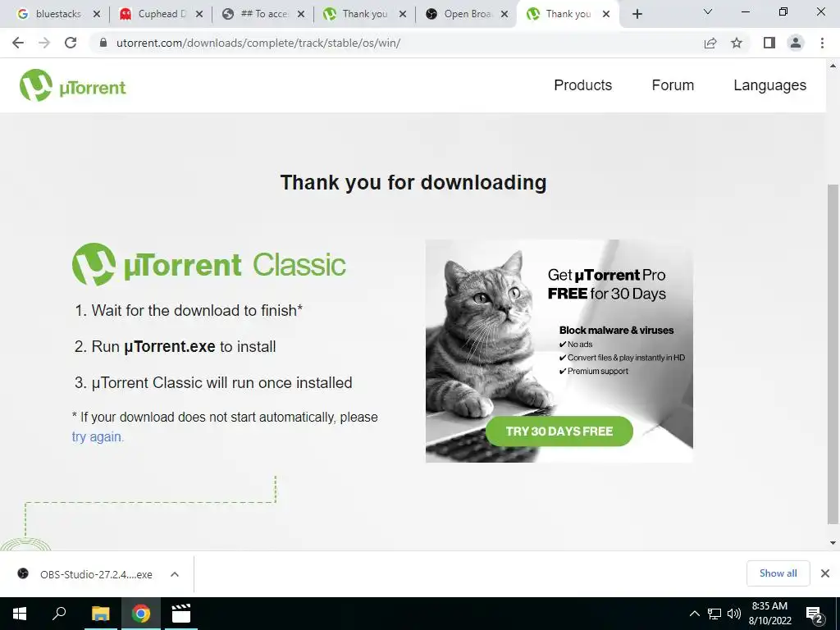Click TRY 30 DAYS FREE button
This screenshot has height=630, width=840.
559,431
